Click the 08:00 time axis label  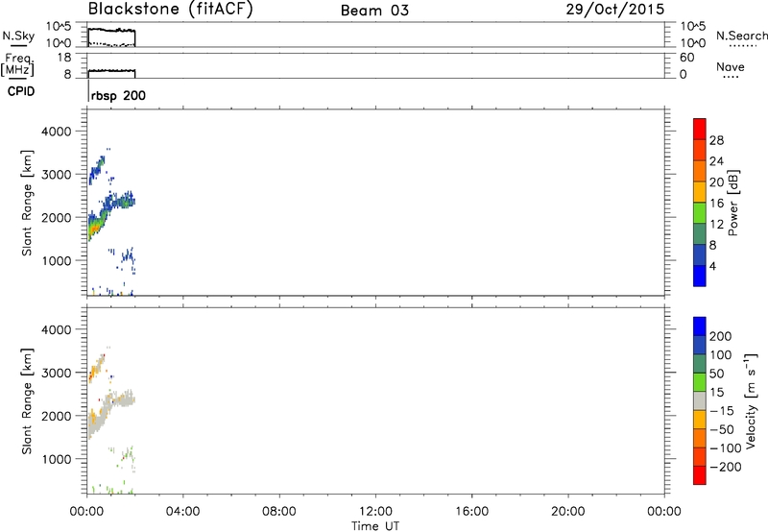(x=279, y=512)
